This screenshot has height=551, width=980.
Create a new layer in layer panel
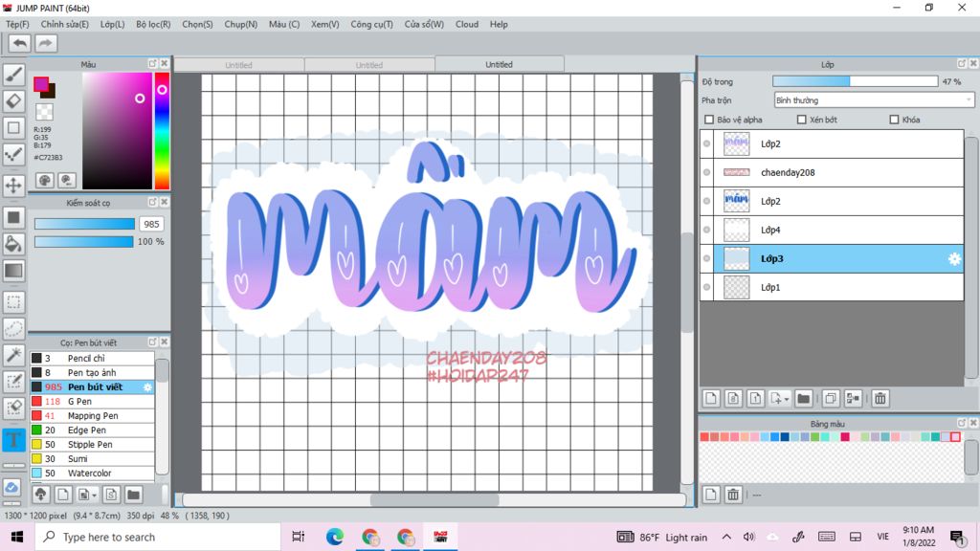point(711,398)
